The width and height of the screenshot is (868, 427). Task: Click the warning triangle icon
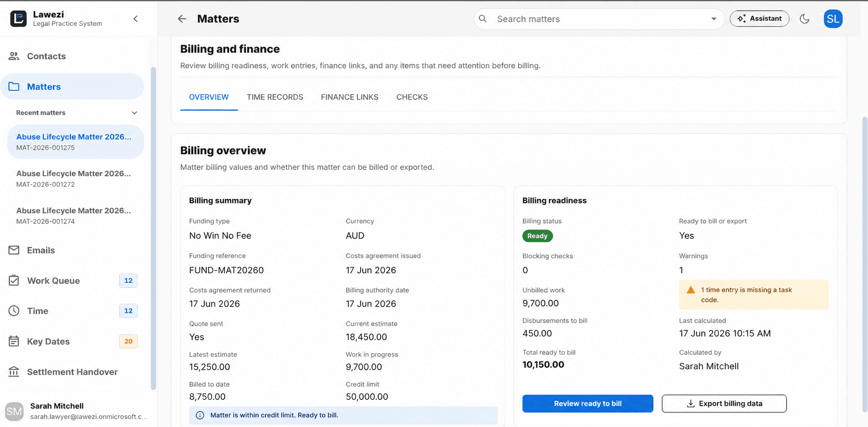pyautogui.click(x=691, y=290)
